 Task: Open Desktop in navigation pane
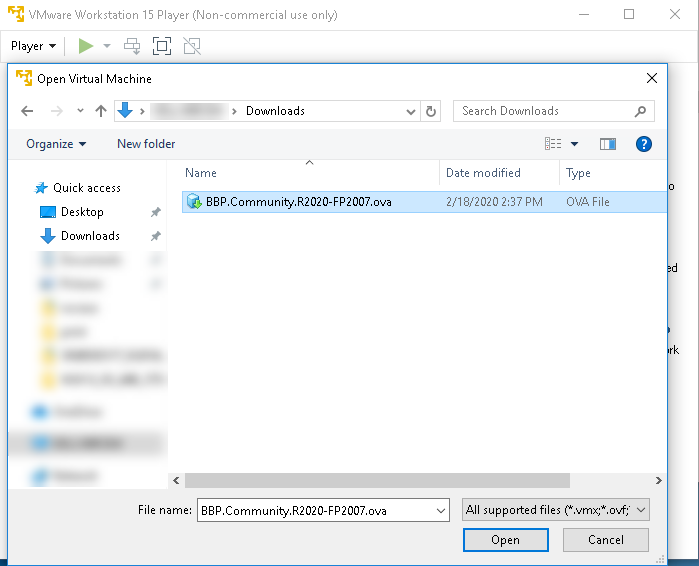pyautogui.click(x=82, y=212)
